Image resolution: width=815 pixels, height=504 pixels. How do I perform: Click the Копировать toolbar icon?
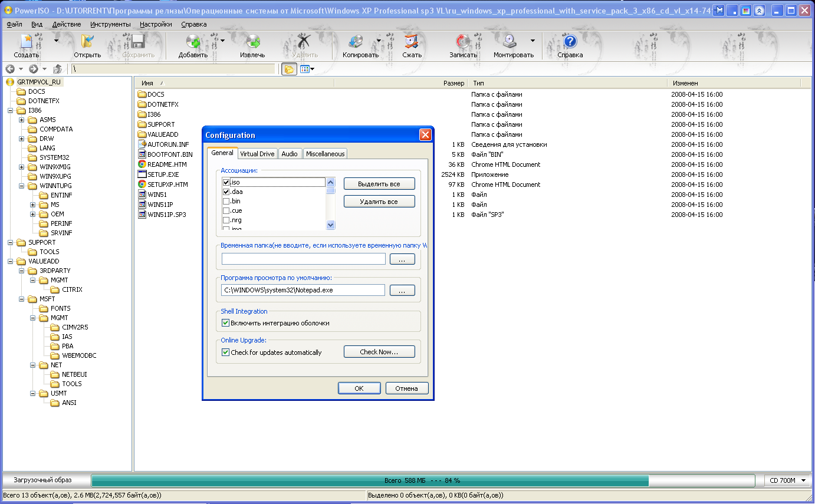[x=357, y=41]
